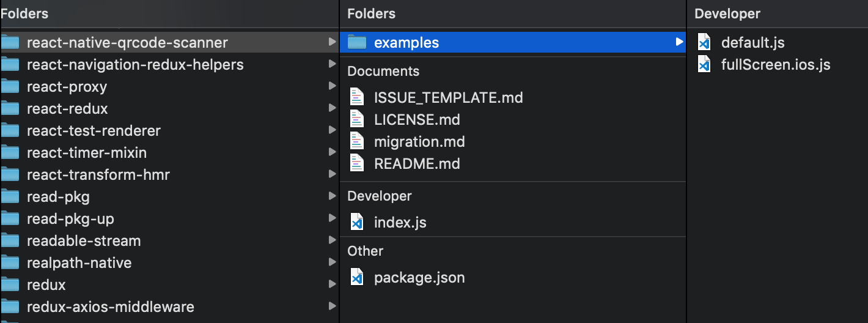Click the read-pkg-up folder icon

click(x=10, y=218)
